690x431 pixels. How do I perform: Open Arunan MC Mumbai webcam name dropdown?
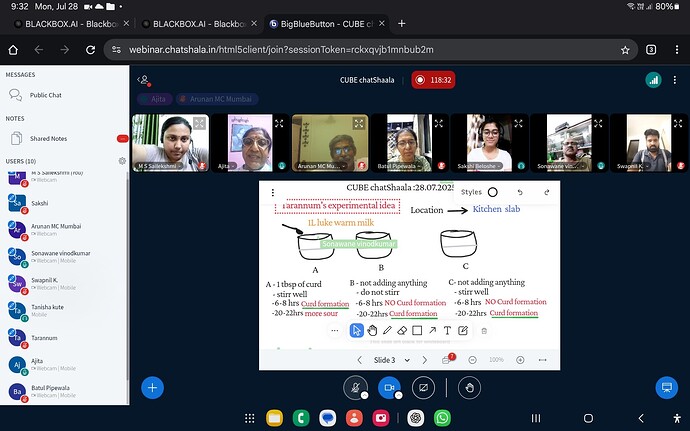pos(321,166)
